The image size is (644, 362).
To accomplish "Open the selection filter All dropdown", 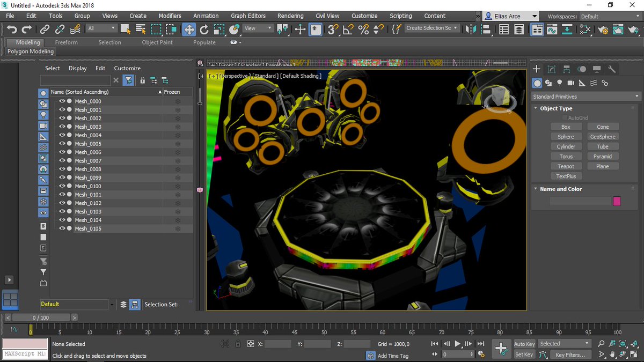I will [x=101, y=28].
